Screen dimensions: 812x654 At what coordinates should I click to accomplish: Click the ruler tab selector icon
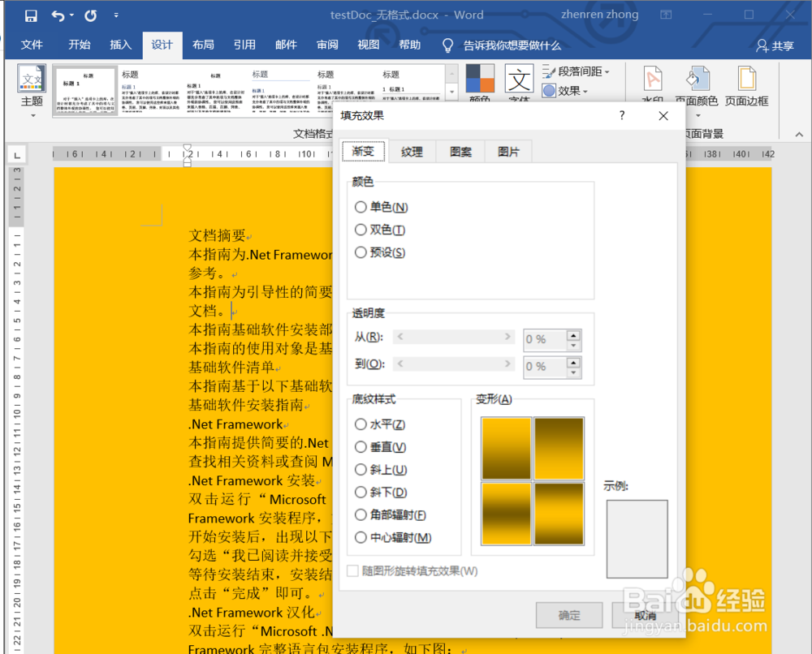click(17, 155)
